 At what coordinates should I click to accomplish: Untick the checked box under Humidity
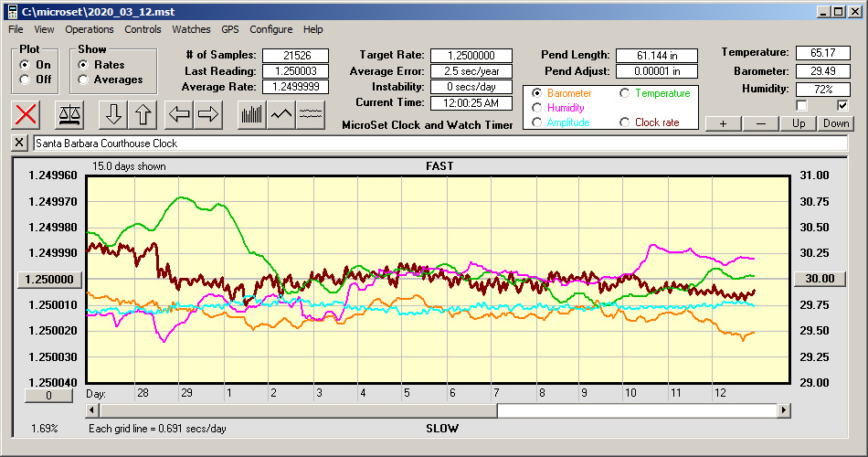[842, 105]
